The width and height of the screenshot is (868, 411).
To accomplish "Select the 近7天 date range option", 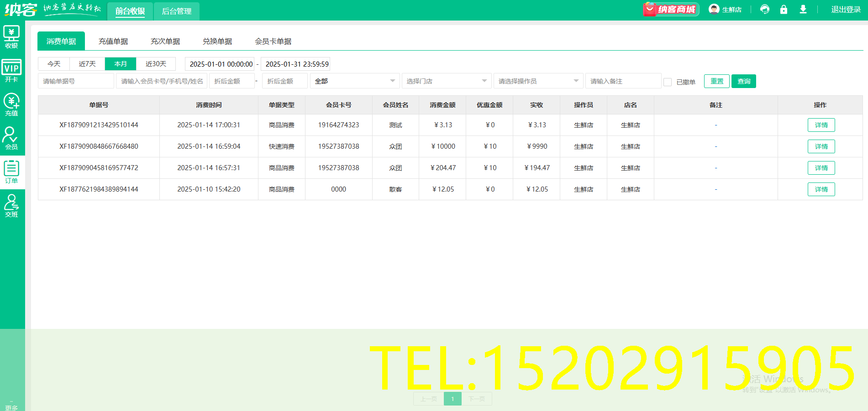I will pyautogui.click(x=87, y=64).
